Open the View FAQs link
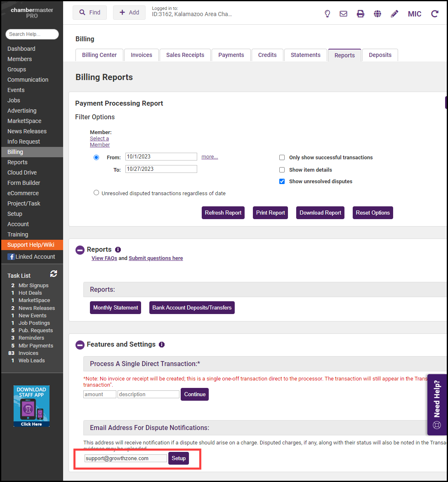Screen dimensions: 448x482 [x=104, y=258]
